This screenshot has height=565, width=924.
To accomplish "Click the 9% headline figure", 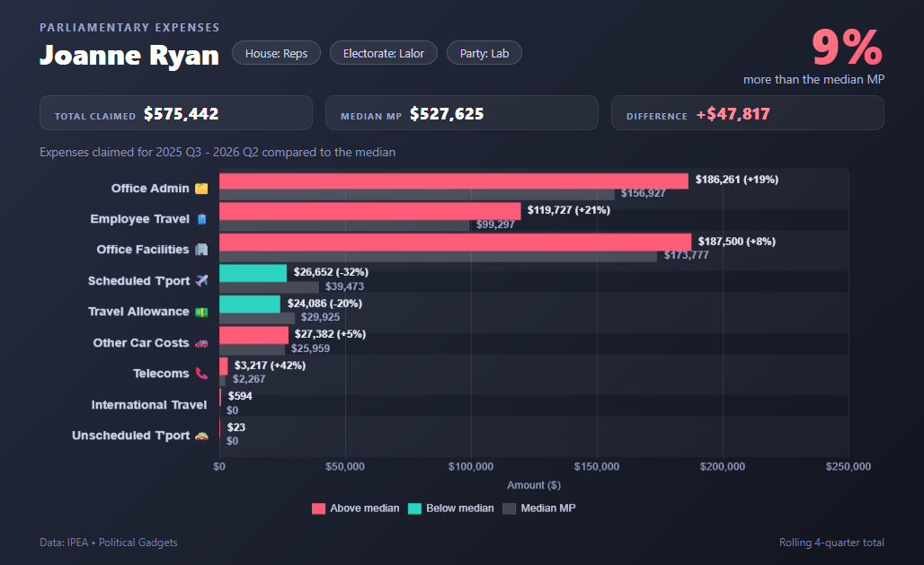I will [848, 48].
